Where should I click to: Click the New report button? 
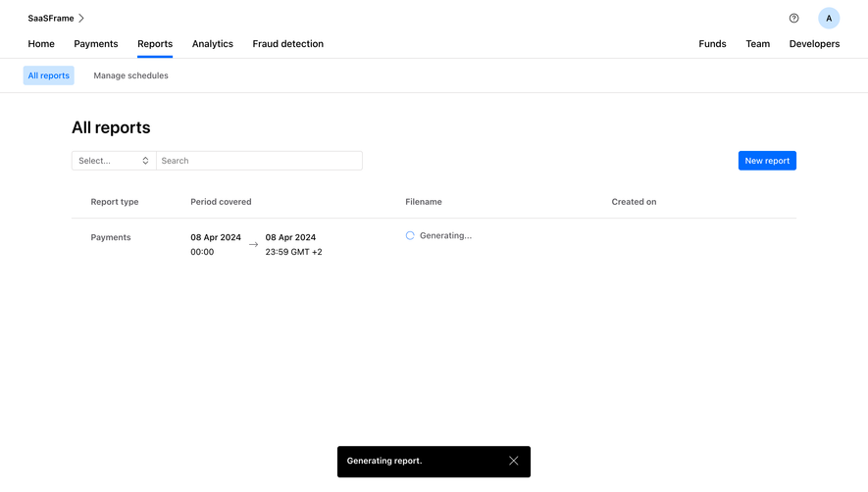(767, 161)
